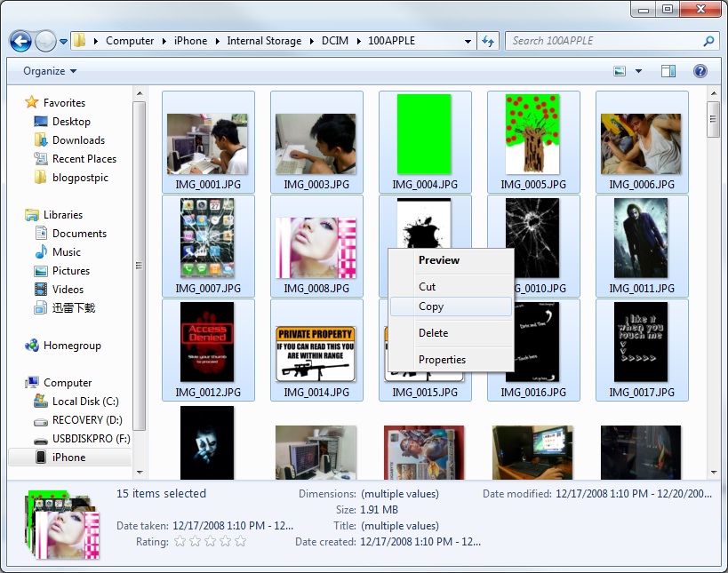Set rating to three stars
This screenshot has width=728, height=573.
point(211,541)
